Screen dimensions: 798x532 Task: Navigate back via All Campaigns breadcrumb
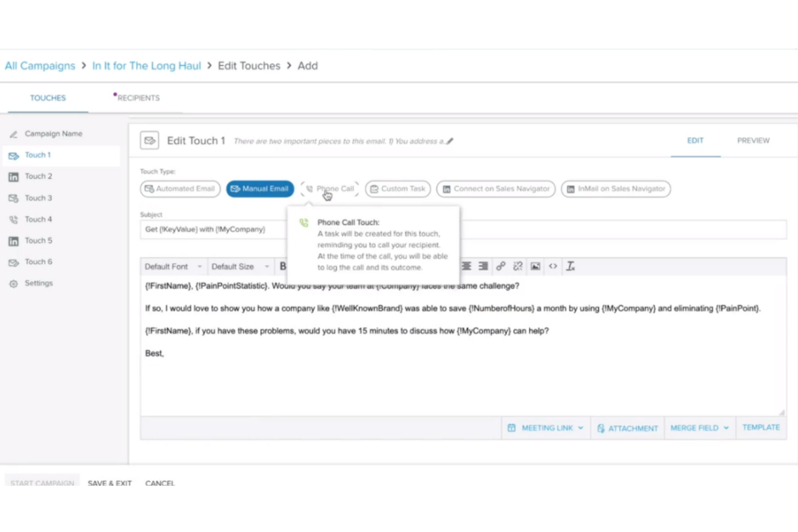[39, 65]
